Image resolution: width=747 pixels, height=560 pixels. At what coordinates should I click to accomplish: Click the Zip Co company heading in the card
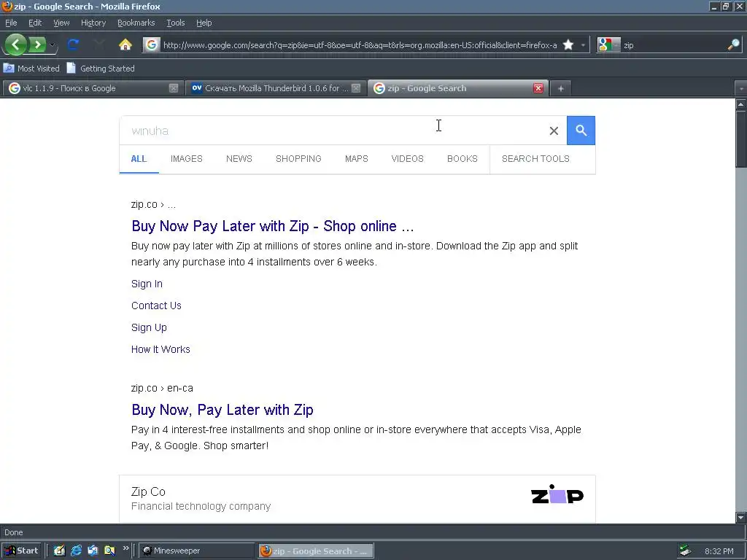coord(148,492)
